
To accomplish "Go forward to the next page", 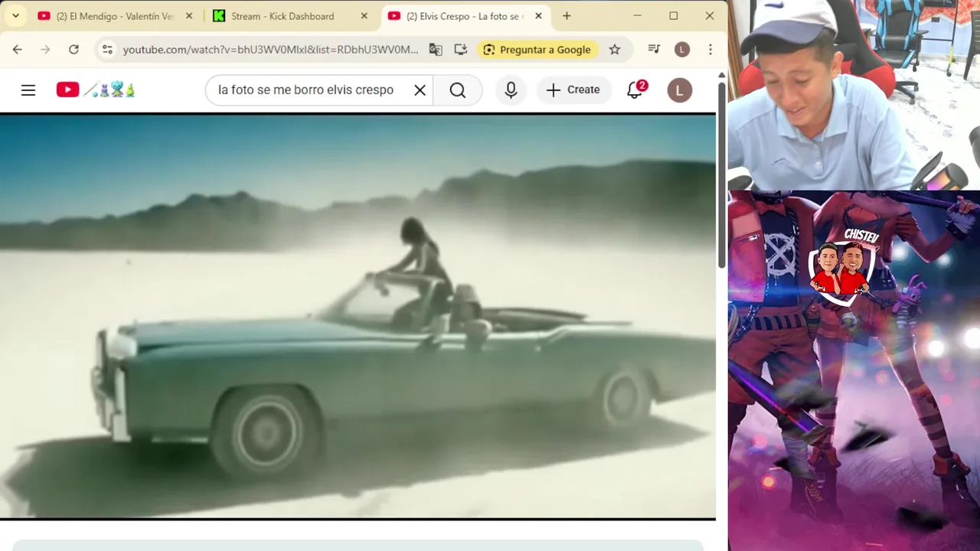I will [x=45, y=50].
